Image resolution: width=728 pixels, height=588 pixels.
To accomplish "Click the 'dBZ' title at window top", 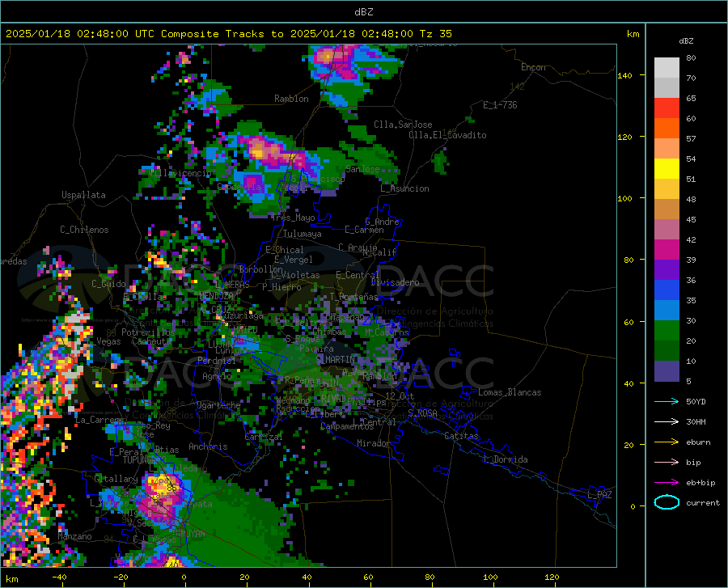I will (x=363, y=12).
